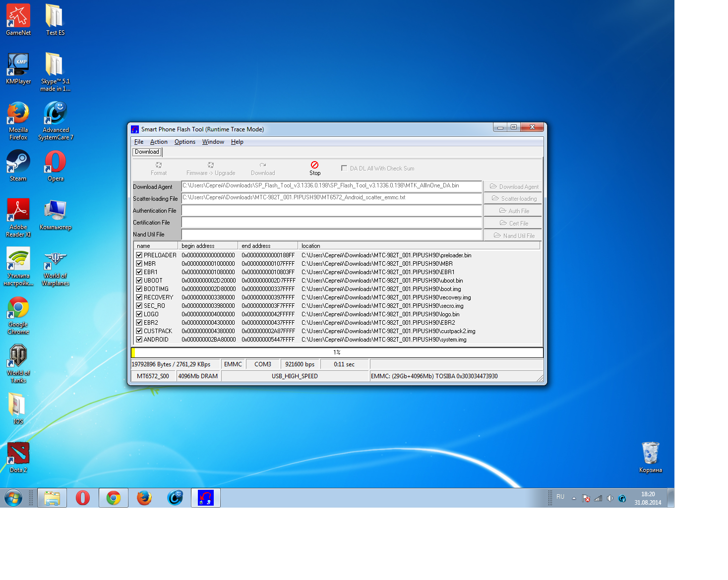Open the Компьютер desktop icon
The image size is (728, 580).
[x=56, y=214]
